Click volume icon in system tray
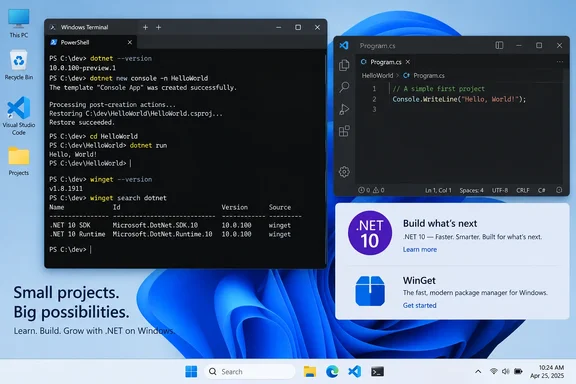The height and width of the screenshot is (384, 576). click(505, 372)
